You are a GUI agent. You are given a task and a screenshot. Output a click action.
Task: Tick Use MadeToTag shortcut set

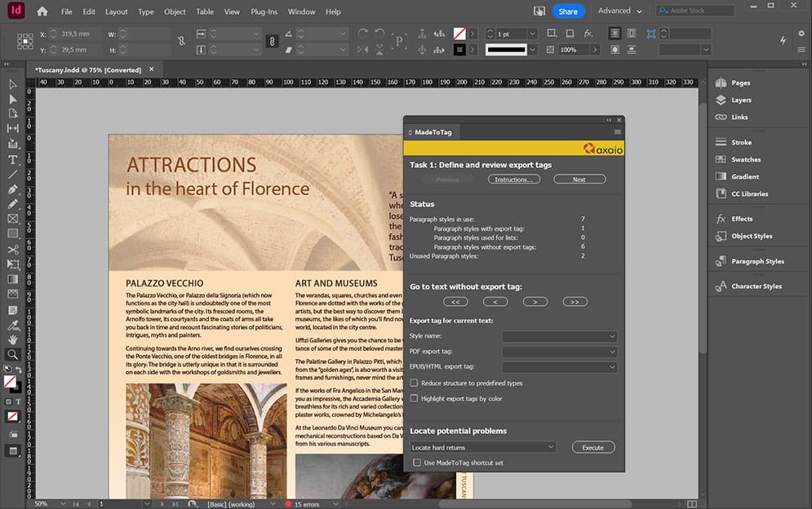click(417, 463)
